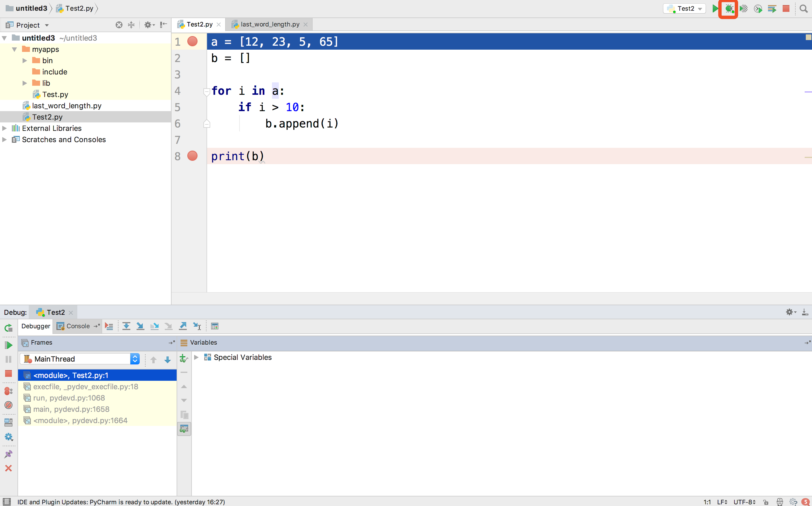The image size is (812, 506).
Task: Click Run to Cursor icon
Action: tap(197, 326)
